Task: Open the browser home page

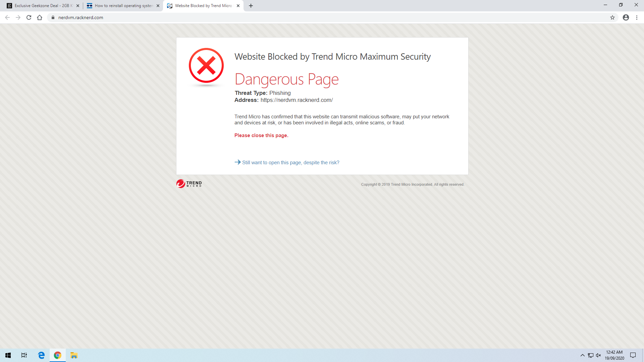Action: point(40,17)
